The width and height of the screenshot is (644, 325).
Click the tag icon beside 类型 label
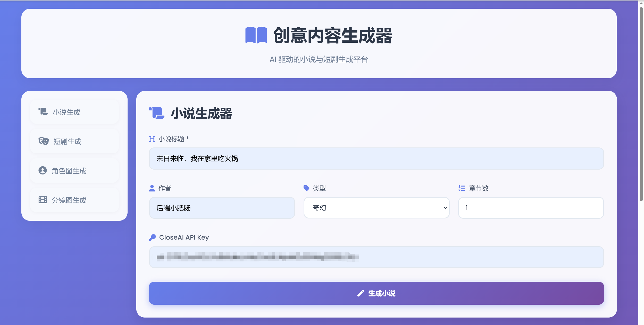306,188
